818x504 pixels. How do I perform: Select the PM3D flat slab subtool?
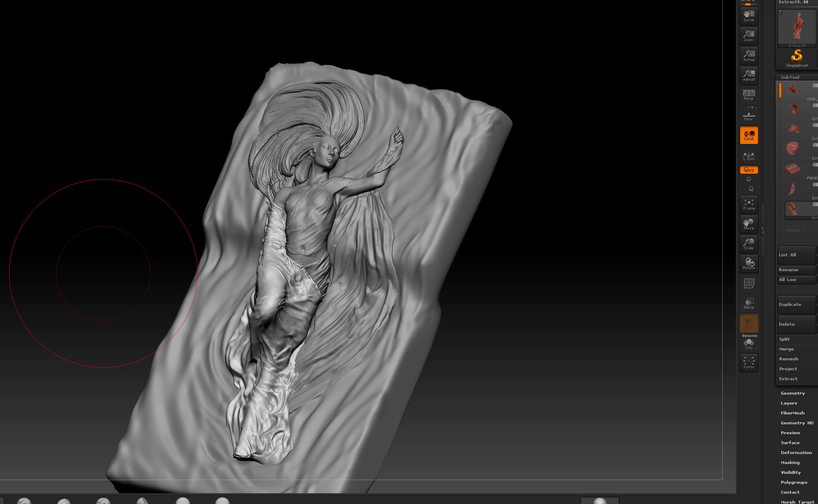point(801,170)
